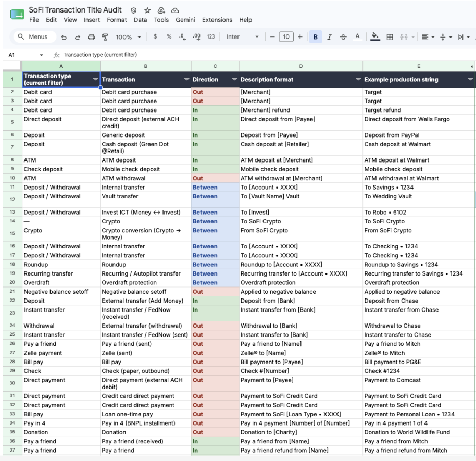Select cell 'Donation to World Wildlife Fund'
Screen dimensions: 476x461
[x=419, y=432]
